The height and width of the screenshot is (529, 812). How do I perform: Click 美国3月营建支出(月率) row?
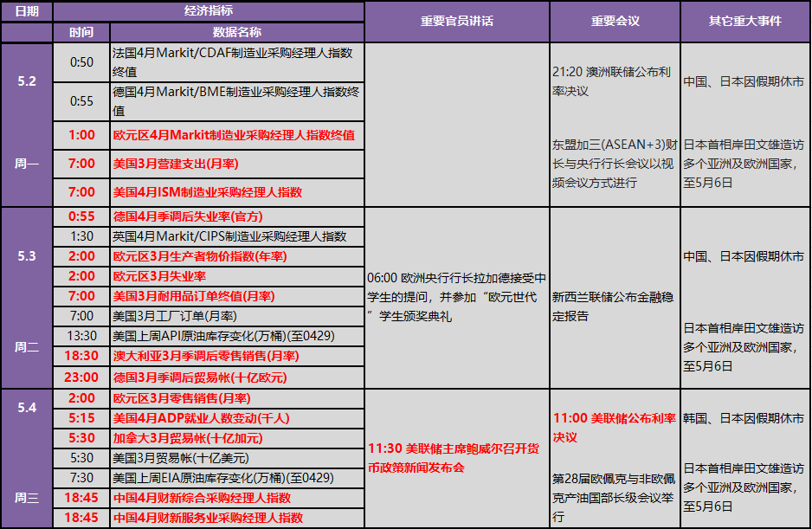177,164
